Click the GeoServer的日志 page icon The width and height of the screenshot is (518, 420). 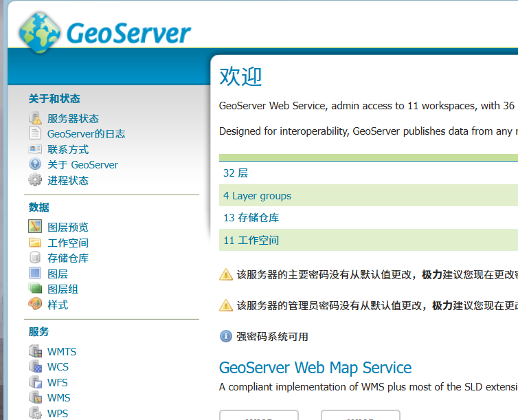35,133
